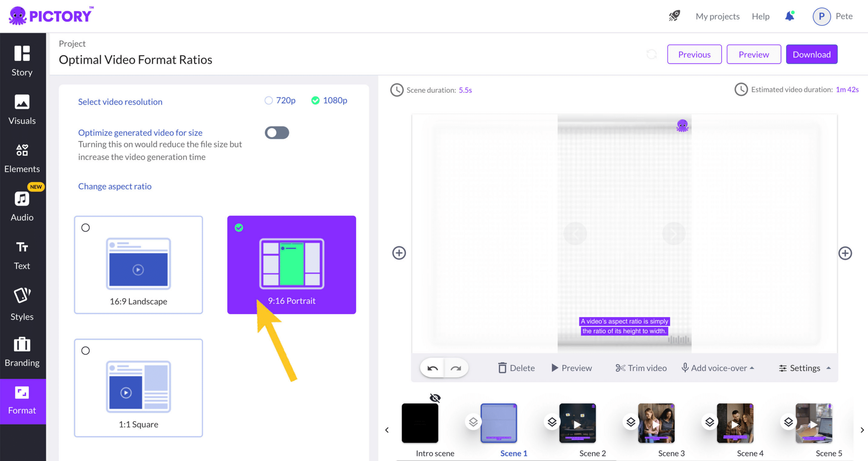Open the Change aspect ratio link
868x461 pixels.
[x=115, y=185]
